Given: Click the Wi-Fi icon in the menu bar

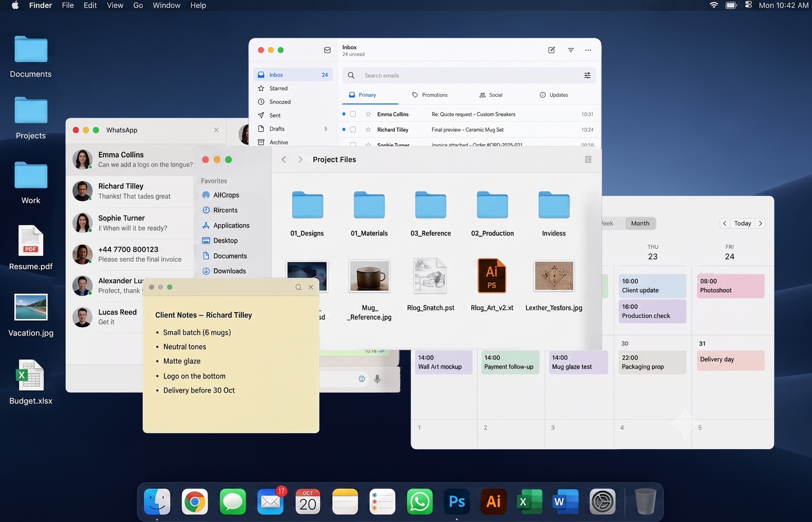Looking at the screenshot, I should pyautogui.click(x=714, y=5).
